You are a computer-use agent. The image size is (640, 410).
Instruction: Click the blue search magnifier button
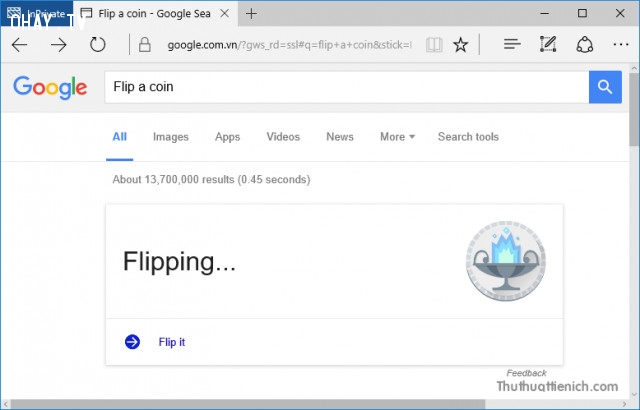[x=605, y=87]
